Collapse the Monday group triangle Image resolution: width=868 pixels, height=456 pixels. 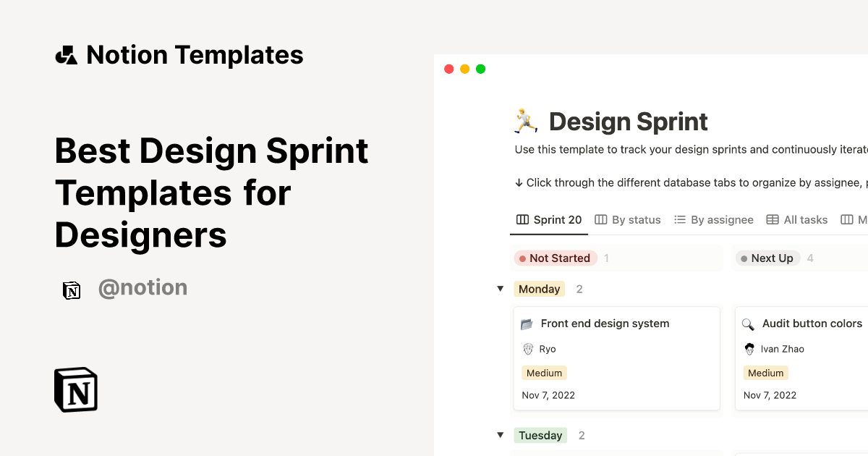tap(500, 289)
